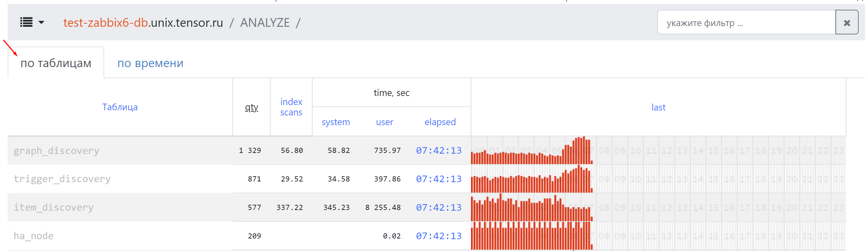Expand the dropdown arrow beside list icon
Image resolution: width=868 pixels, height=251 pixels.
coord(41,23)
